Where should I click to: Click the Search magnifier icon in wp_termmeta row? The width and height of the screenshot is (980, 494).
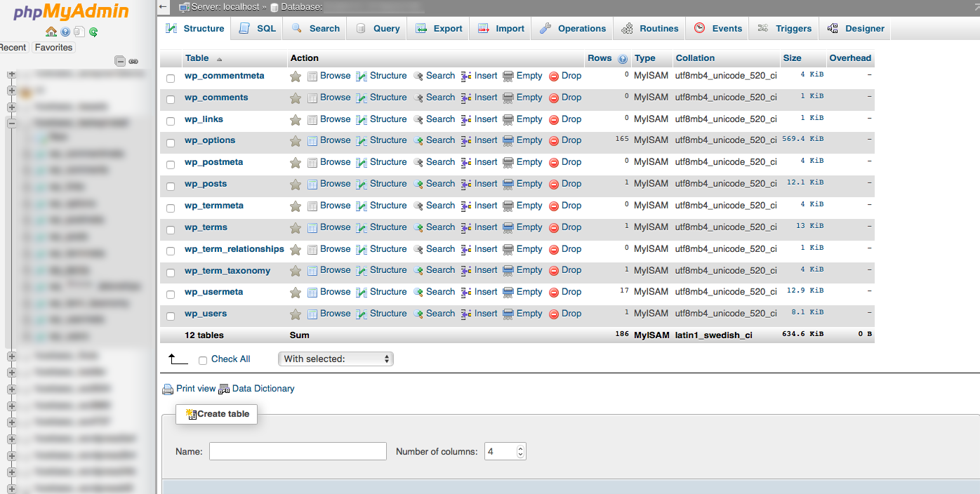point(418,206)
